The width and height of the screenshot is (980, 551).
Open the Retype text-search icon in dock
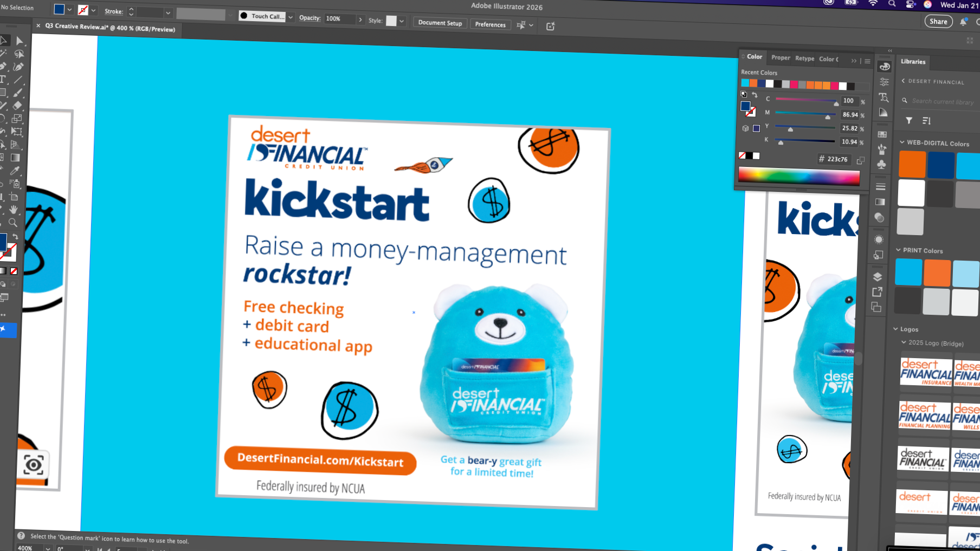tap(884, 98)
